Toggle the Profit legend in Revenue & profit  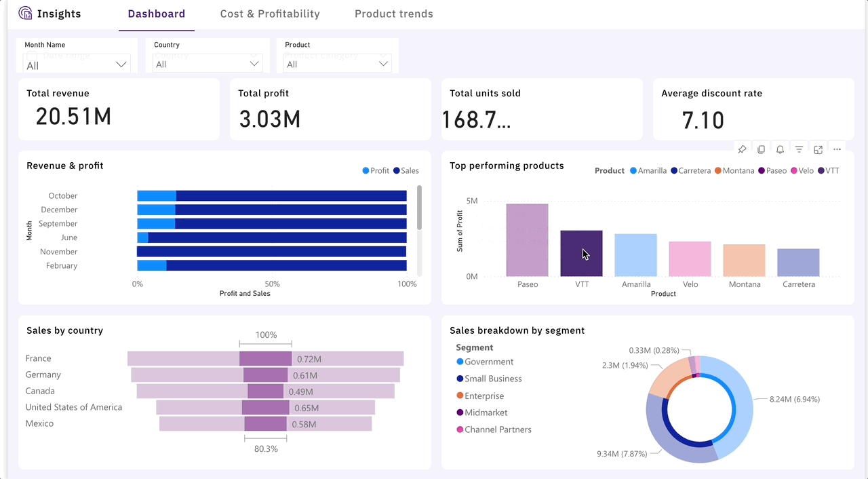[x=376, y=170]
